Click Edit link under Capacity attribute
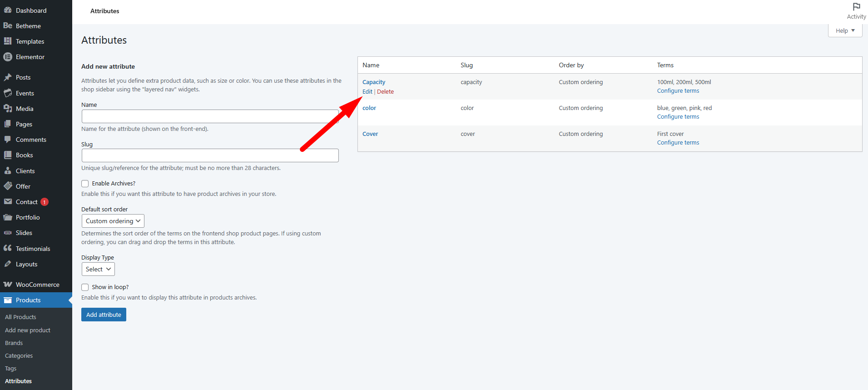The width and height of the screenshot is (868, 390). [367, 91]
